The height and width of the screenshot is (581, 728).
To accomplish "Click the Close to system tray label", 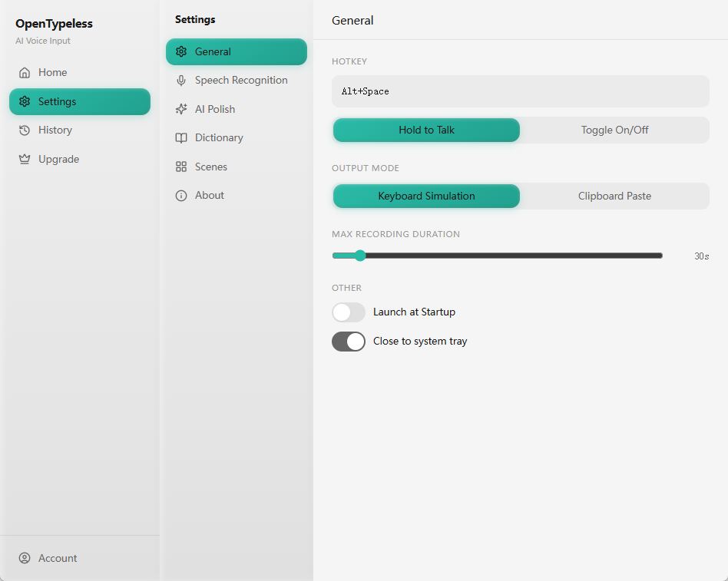I will coord(420,341).
